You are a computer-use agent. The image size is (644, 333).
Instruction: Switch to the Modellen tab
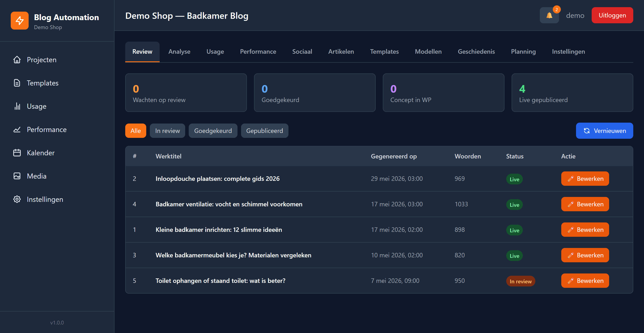click(x=428, y=51)
